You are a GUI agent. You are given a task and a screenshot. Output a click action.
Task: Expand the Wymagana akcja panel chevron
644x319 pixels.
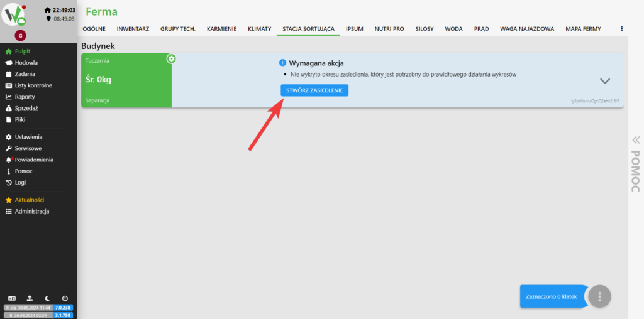coord(605,81)
